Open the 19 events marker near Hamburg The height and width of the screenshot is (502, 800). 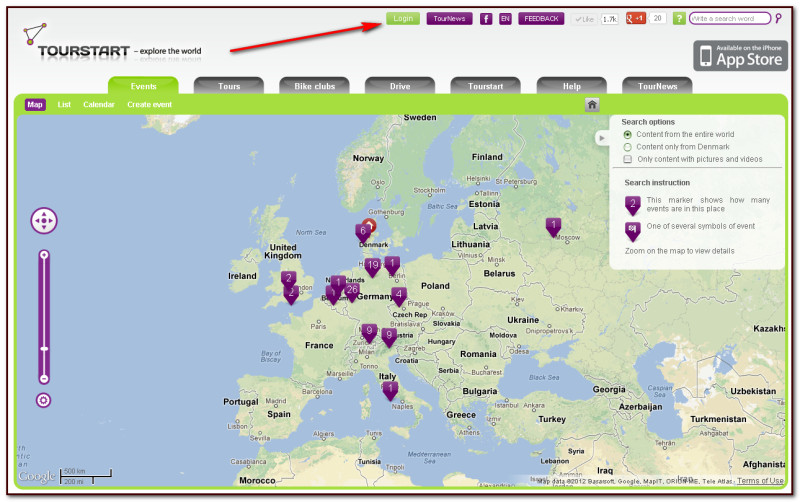[x=373, y=267]
